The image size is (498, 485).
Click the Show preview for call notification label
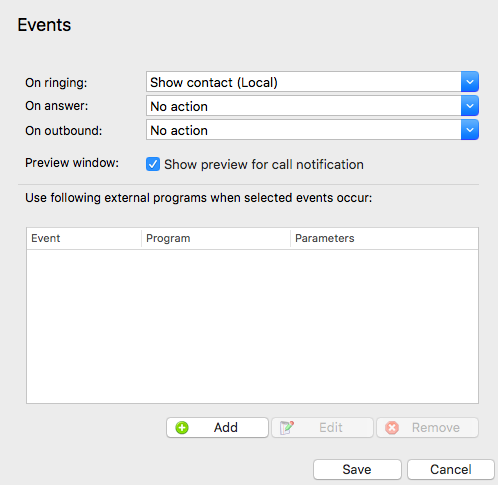[264, 165]
